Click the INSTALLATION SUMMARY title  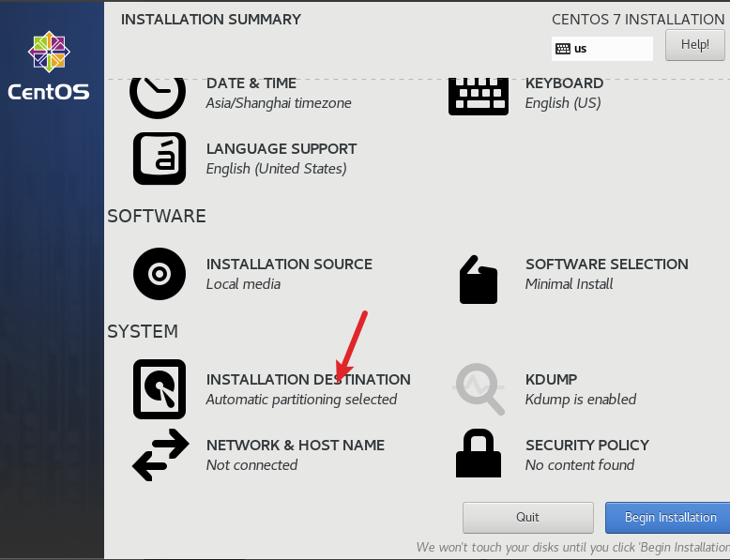point(211,20)
